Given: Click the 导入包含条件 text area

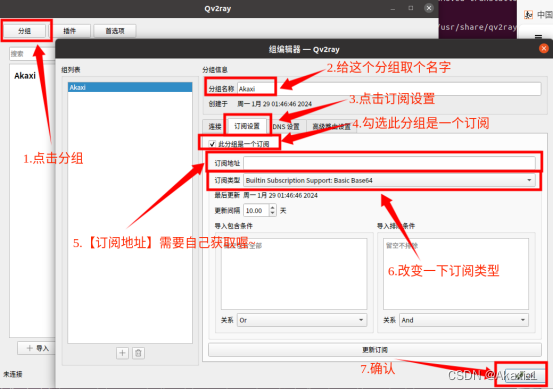Looking at the screenshot, I should [x=294, y=274].
